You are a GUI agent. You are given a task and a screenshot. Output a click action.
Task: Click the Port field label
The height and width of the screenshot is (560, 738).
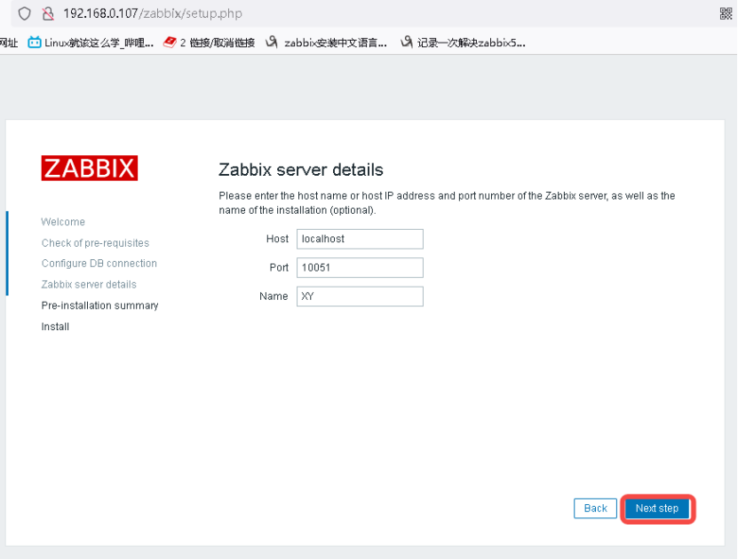(279, 267)
